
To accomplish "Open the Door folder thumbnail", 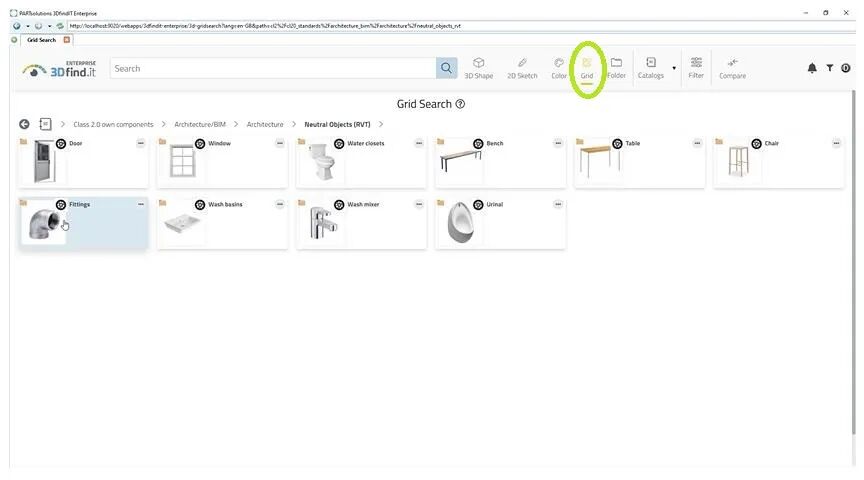I will coord(44,161).
